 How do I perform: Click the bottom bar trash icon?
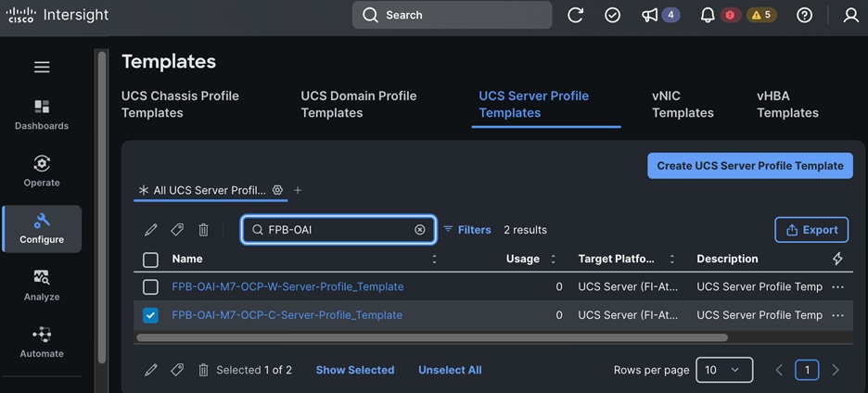click(x=204, y=370)
